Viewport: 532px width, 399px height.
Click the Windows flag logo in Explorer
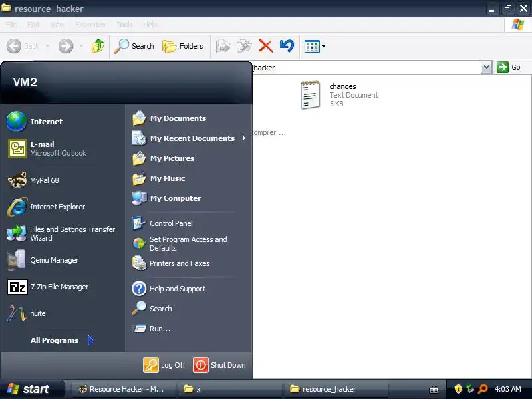coord(518,25)
